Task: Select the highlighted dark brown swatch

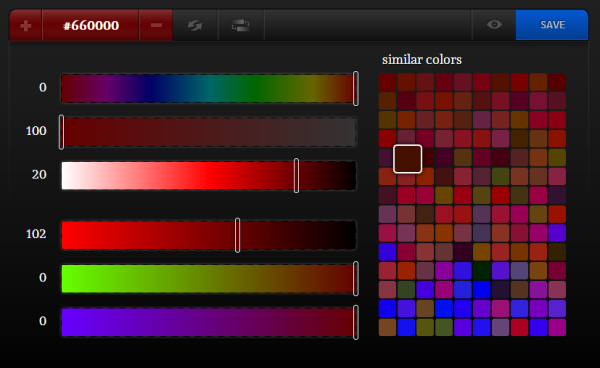Action: pyautogui.click(x=408, y=159)
